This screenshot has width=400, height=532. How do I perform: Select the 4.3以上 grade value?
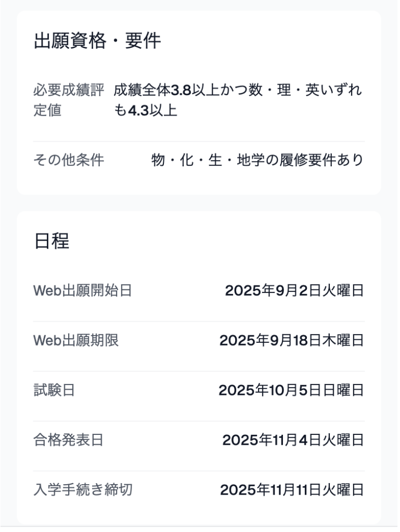tap(152, 111)
